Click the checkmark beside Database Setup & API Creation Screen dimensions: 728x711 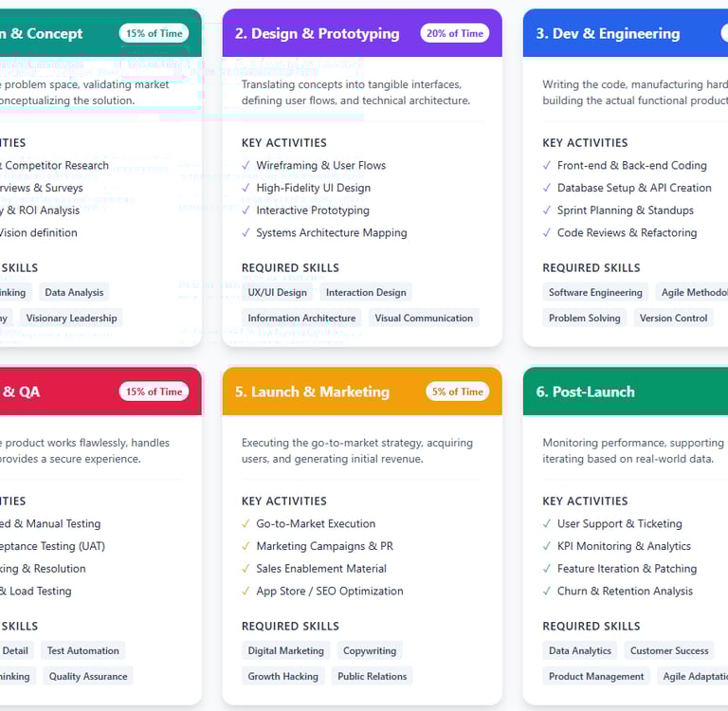547,189
